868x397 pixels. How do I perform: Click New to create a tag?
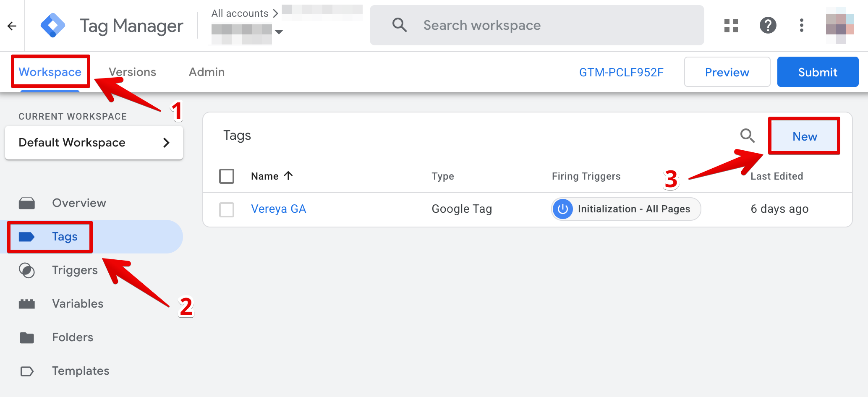point(805,136)
